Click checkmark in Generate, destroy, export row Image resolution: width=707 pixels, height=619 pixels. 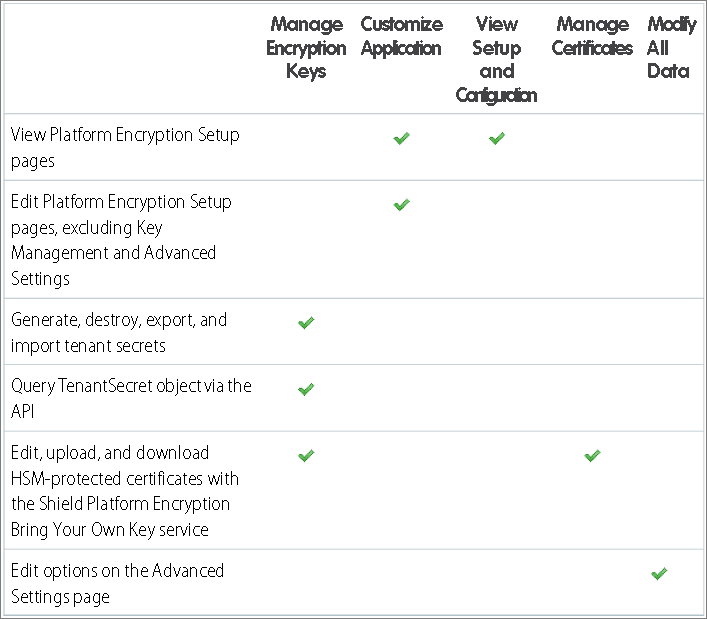tap(306, 323)
